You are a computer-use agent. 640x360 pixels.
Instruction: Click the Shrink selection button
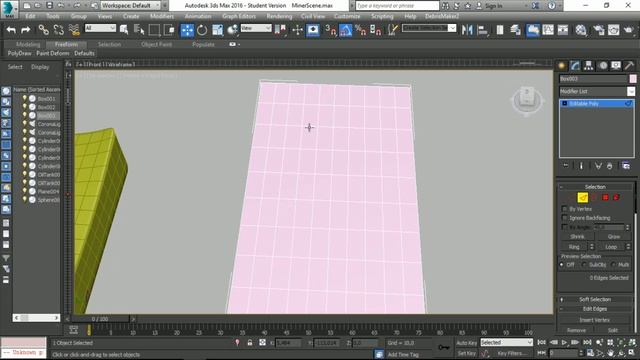tap(577, 237)
